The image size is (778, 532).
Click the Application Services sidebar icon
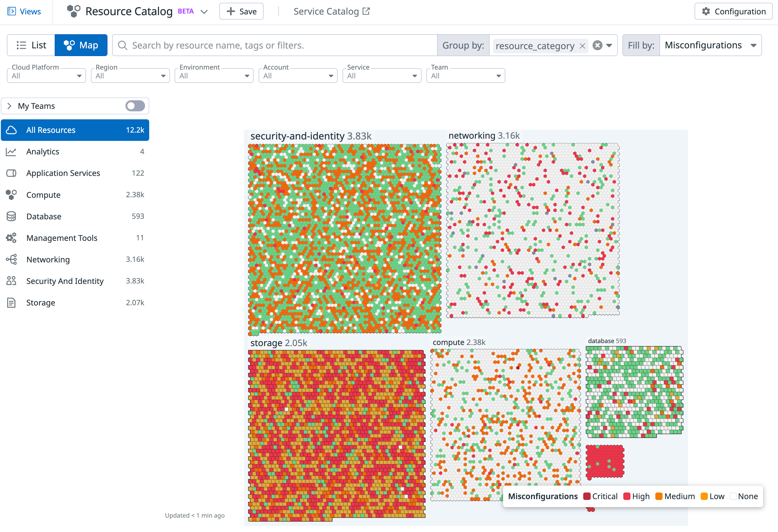(11, 173)
